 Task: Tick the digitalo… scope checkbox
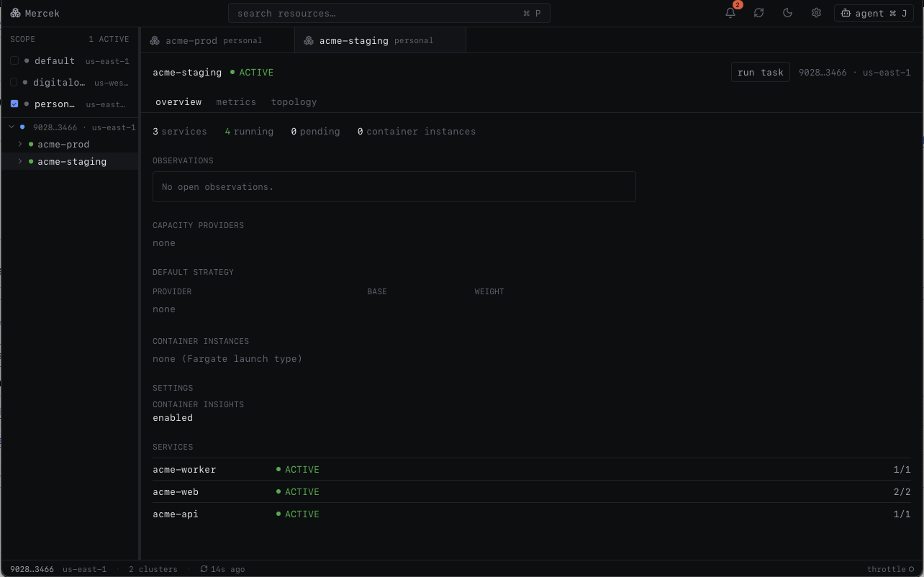pyautogui.click(x=14, y=83)
